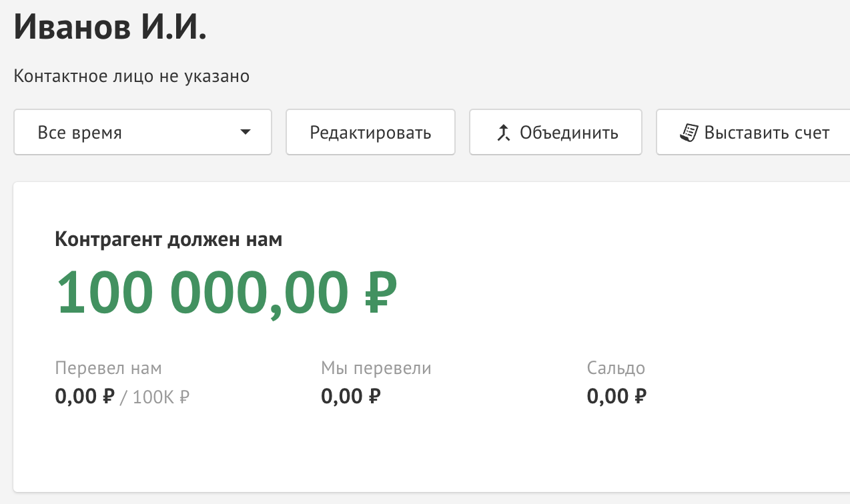Image resolution: width=850 pixels, height=504 pixels.
Task: Click the large green ruble sign
Action: tap(381, 293)
